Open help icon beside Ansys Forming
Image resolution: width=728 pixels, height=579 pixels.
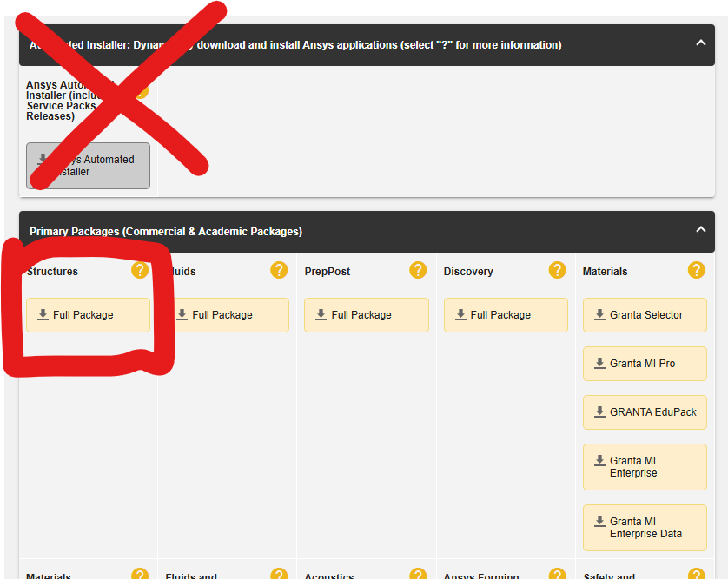coord(557,575)
